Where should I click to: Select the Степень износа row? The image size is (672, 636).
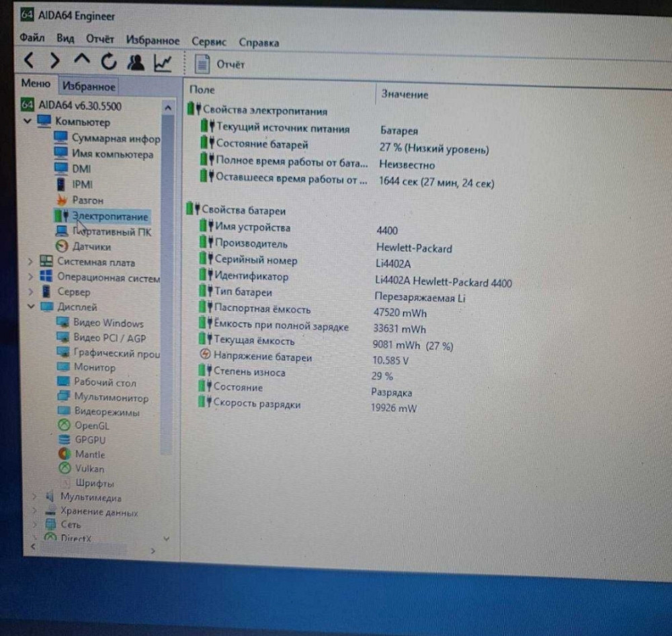click(249, 372)
